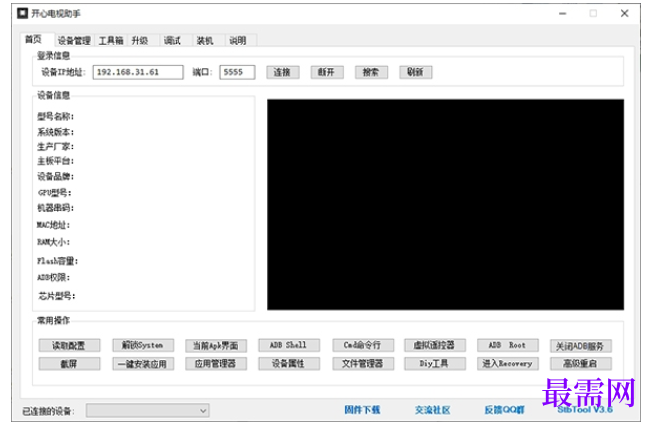Click the 刷新 button
654x424 pixels.
[x=415, y=72]
